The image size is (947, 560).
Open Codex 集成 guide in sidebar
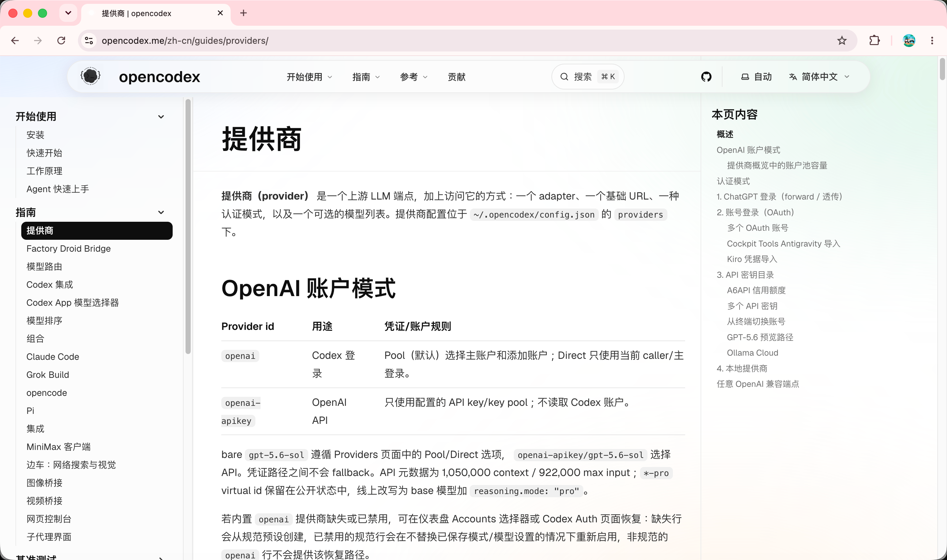(x=50, y=285)
